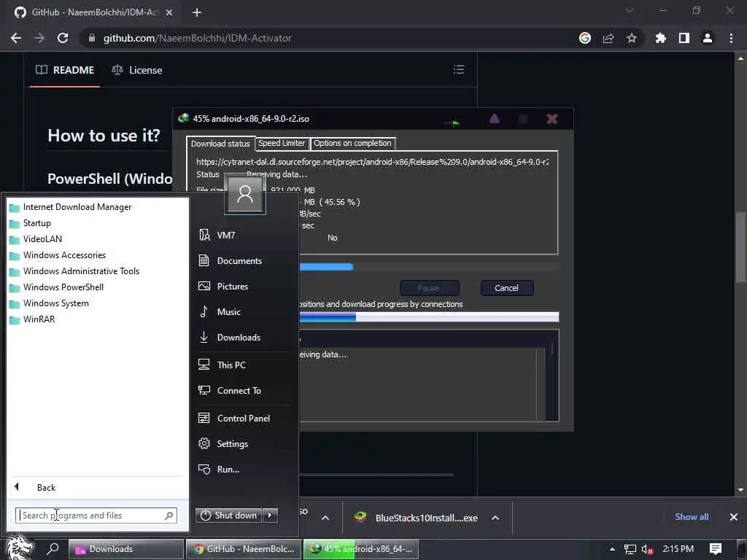Switch to the README tab on GitHub
Viewport: 747px width, 560px height.
tap(65, 70)
